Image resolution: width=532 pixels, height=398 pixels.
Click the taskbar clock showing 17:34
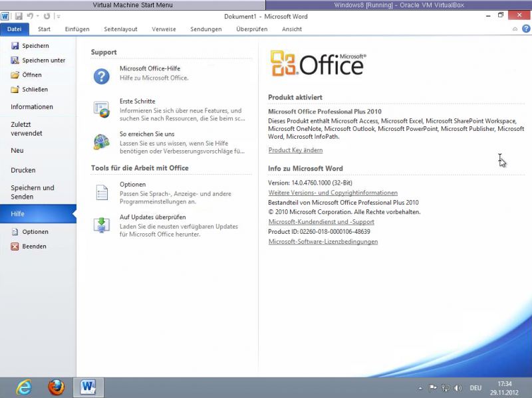pos(504,388)
